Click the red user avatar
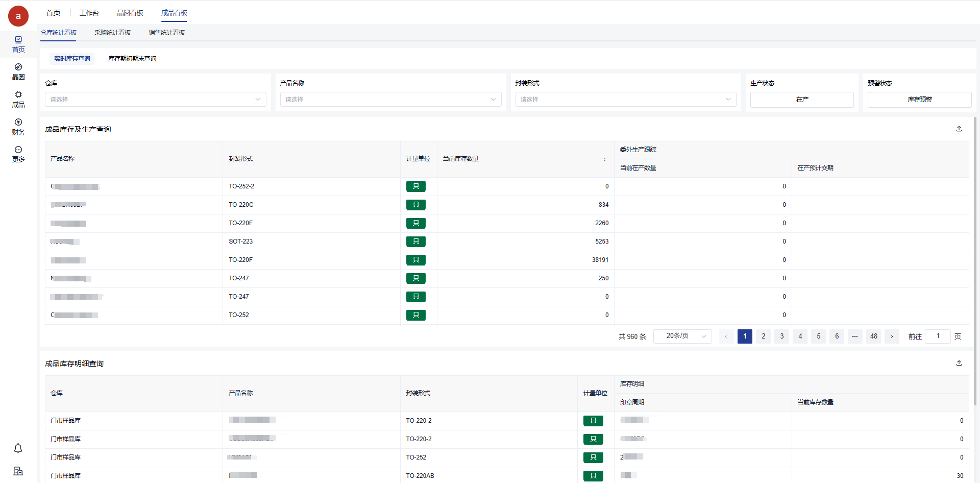980x483 pixels. pos(18,16)
